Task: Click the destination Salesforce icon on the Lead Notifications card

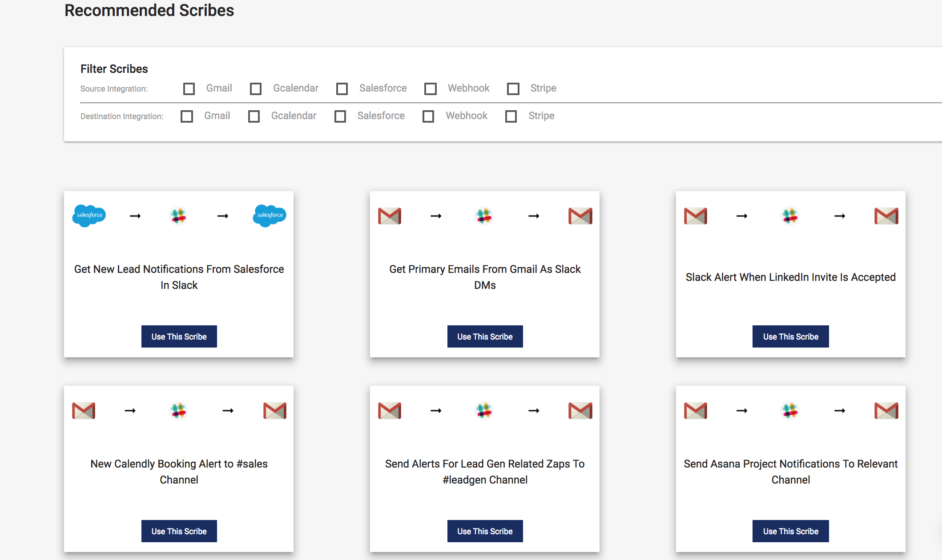Action: 270,216
